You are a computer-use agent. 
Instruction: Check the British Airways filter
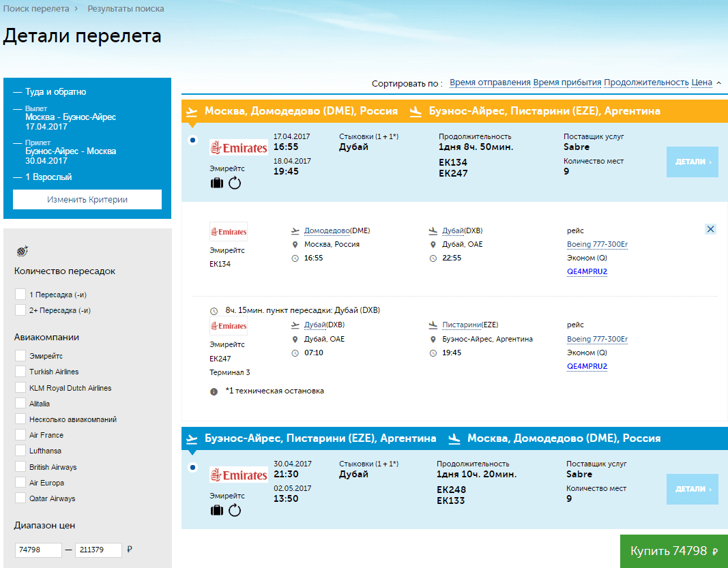pyautogui.click(x=20, y=467)
